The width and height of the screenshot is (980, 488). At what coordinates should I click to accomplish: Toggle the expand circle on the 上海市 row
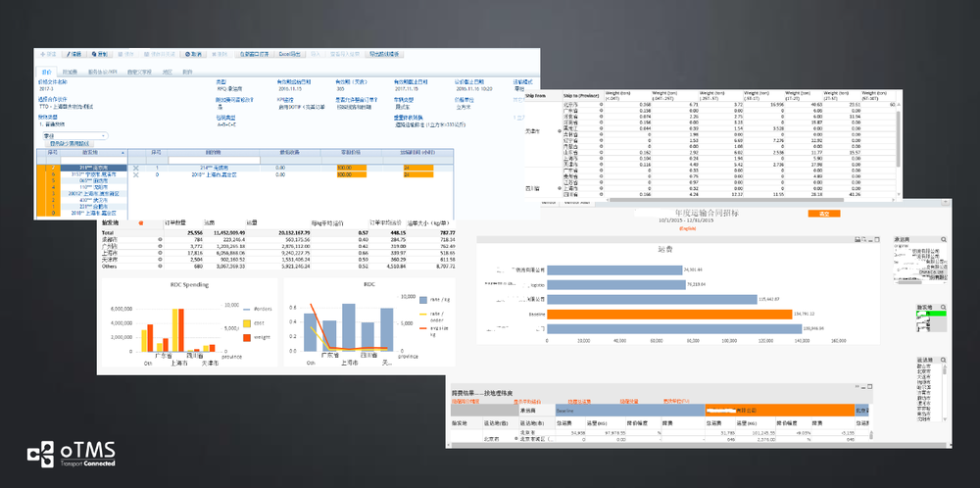tap(160, 251)
